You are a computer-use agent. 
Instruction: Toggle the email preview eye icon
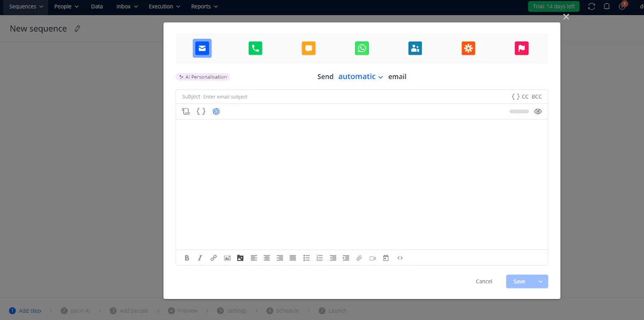coord(538,111)
